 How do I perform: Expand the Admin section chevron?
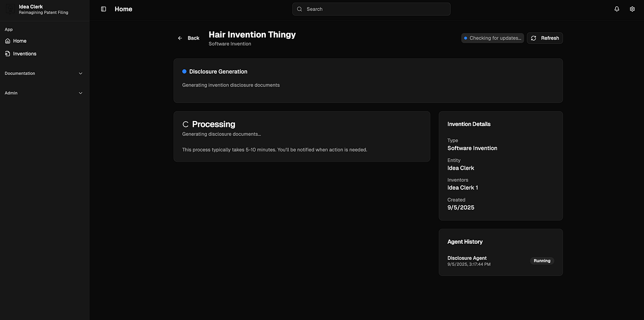[x=81, y=93]
